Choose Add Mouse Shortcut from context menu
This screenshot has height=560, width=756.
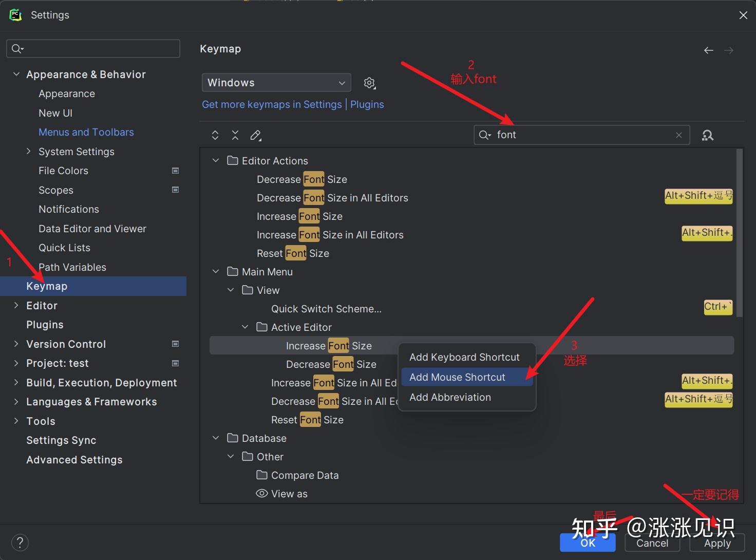point(467,377)
